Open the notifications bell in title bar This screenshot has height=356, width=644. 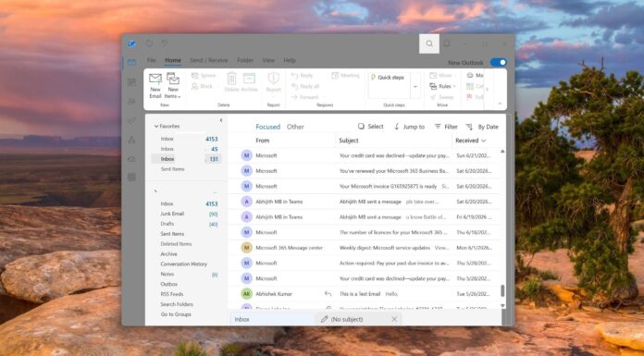(x=447, y=43)
